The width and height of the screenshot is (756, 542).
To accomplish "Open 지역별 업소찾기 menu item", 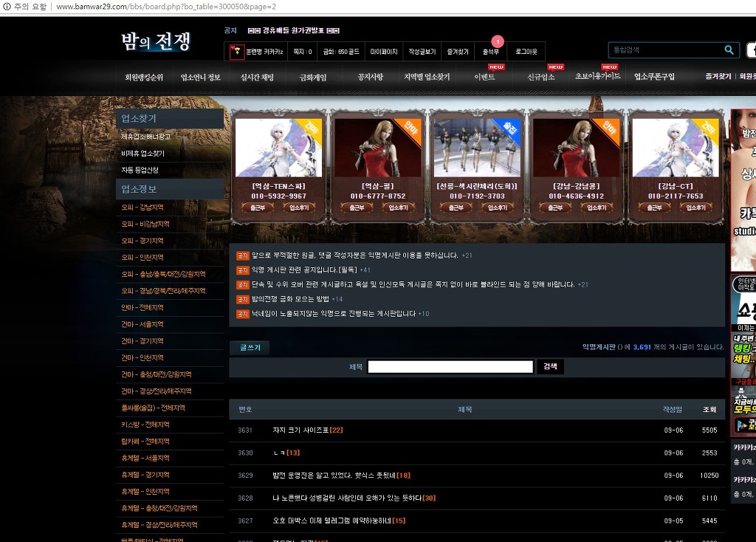I will click(427, 77).
